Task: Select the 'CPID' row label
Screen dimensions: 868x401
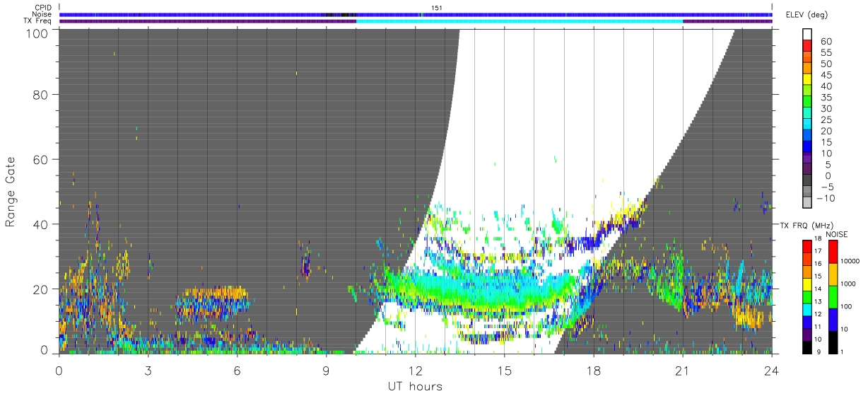Action: tap(44, 7)
